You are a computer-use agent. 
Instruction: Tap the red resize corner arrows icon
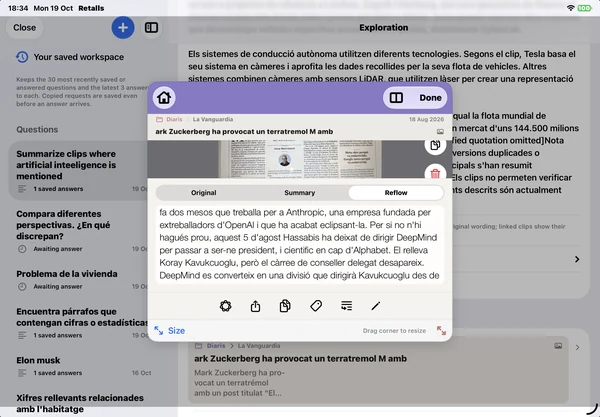tap(442, 331)
